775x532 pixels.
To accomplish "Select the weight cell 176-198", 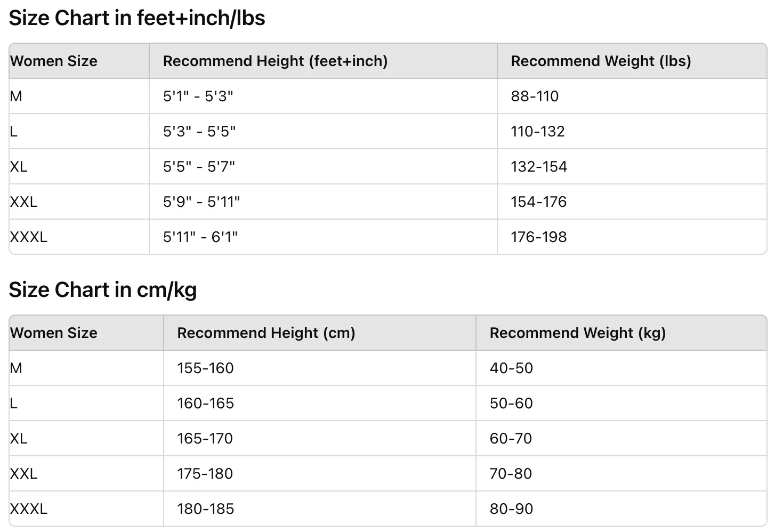I will [x=539, y=237].
